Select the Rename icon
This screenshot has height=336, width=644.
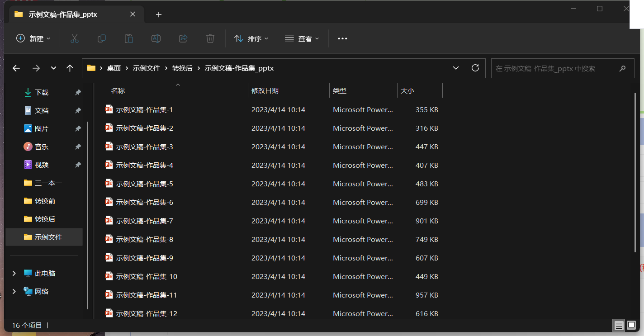(x=156, y=38)
